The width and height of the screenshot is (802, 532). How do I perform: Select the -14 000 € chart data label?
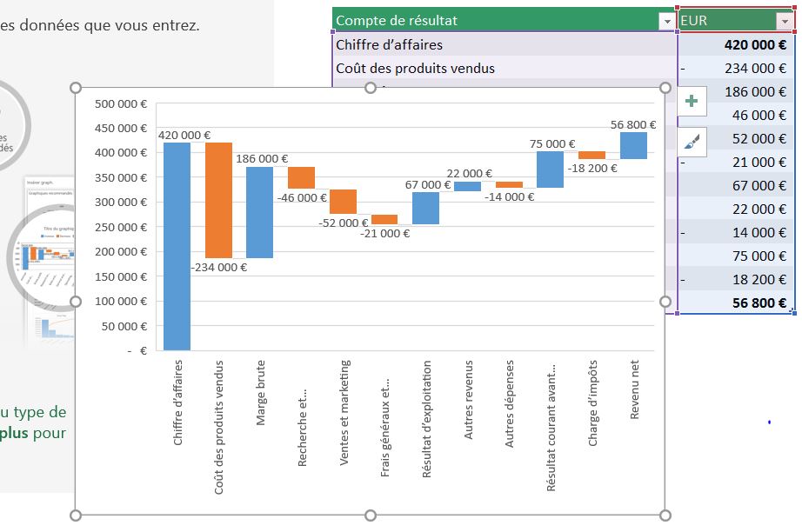coord(510,197)
